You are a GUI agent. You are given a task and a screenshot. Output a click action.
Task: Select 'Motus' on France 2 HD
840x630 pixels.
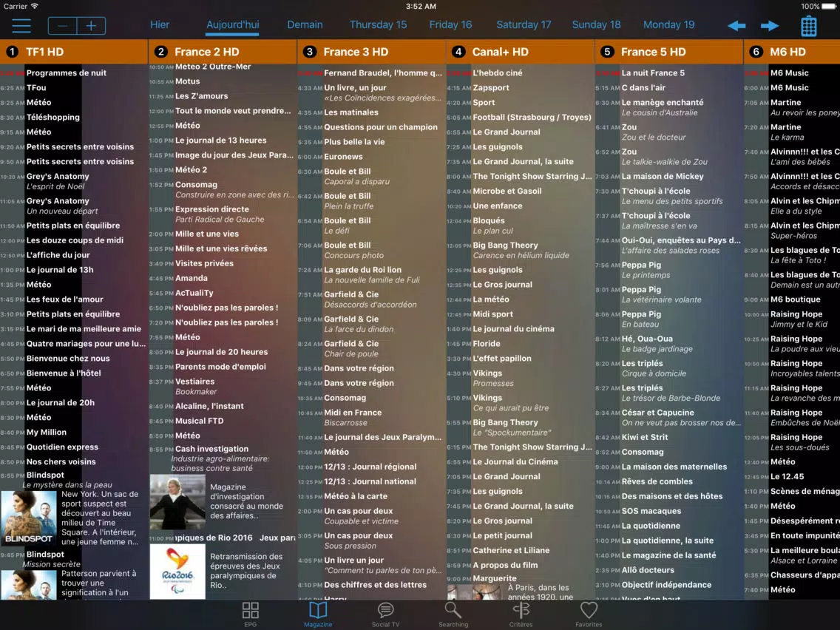(x=188, y=81)
